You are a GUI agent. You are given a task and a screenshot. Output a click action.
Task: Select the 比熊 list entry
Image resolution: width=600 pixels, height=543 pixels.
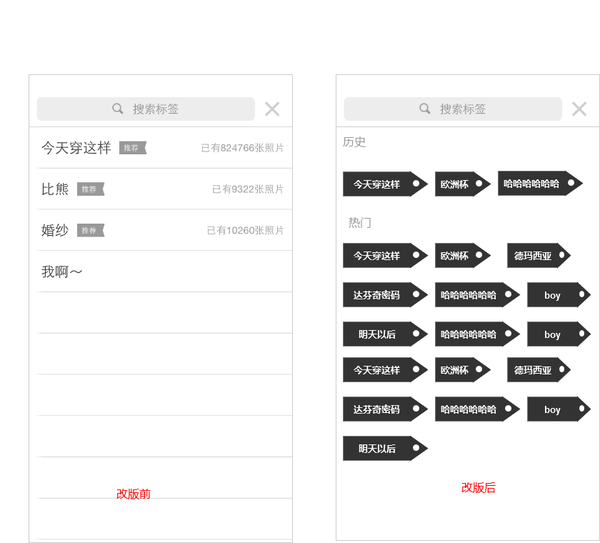(x=55, y=189)
